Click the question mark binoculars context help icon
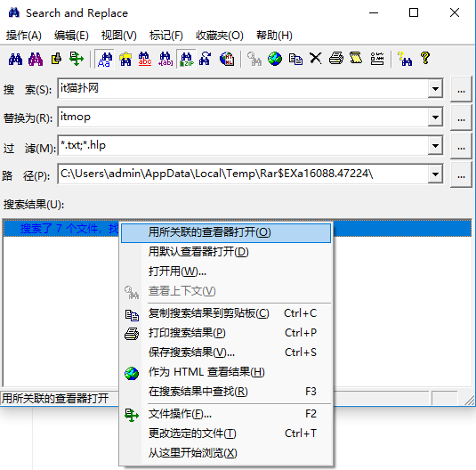The image size is (476, 470). tap(405, 59)
